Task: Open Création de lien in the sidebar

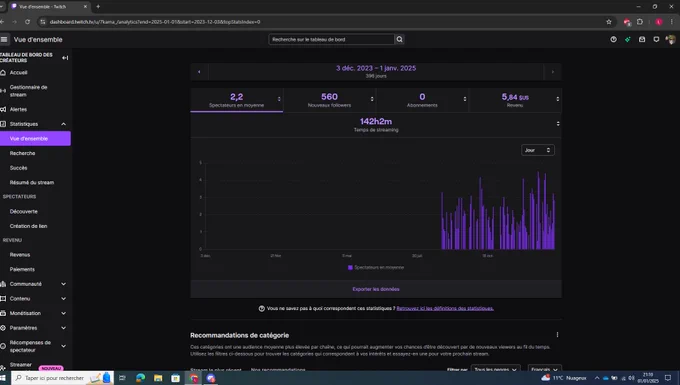Action: tap(28, 226)
